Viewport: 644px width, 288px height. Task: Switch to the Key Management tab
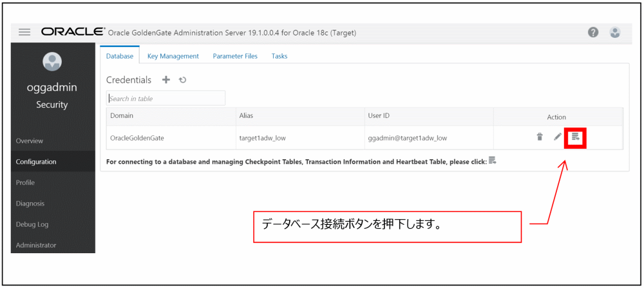pos(173,56)
